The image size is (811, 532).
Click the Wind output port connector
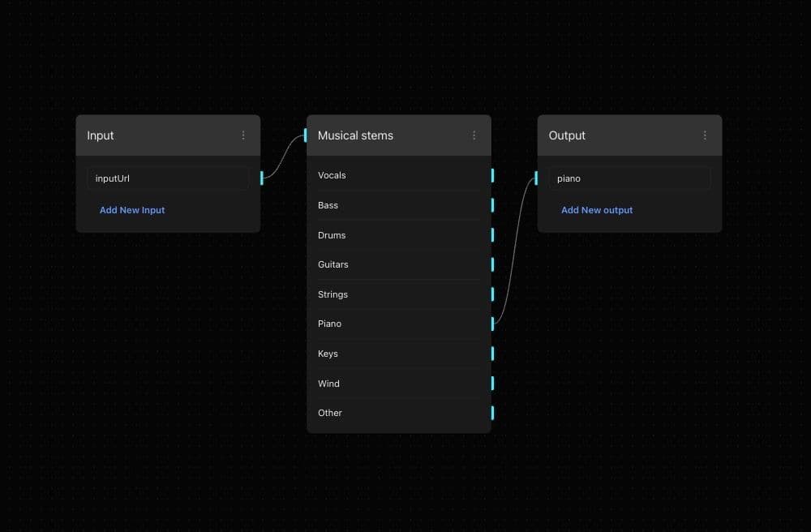click(x=492, y=384)
